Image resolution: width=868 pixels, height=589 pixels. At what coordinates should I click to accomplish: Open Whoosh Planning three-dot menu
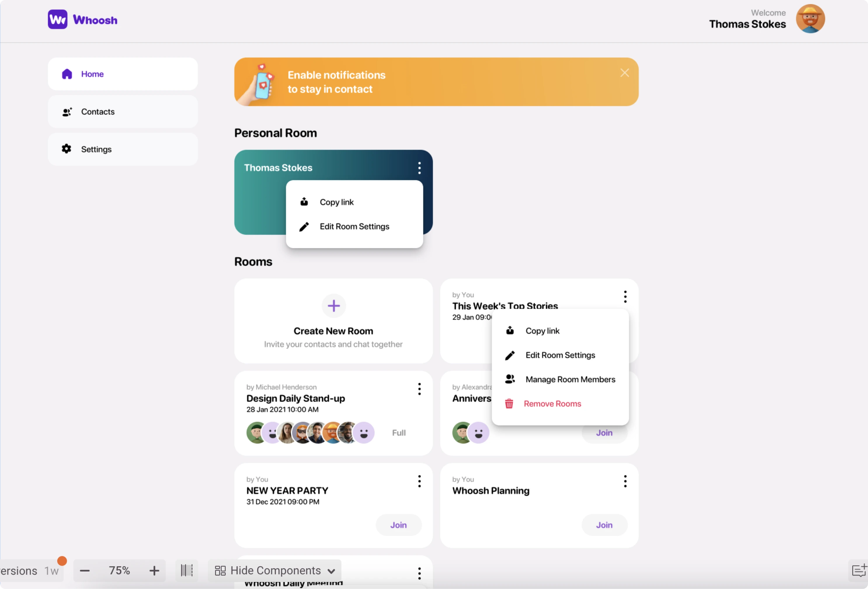coord(625,481)
